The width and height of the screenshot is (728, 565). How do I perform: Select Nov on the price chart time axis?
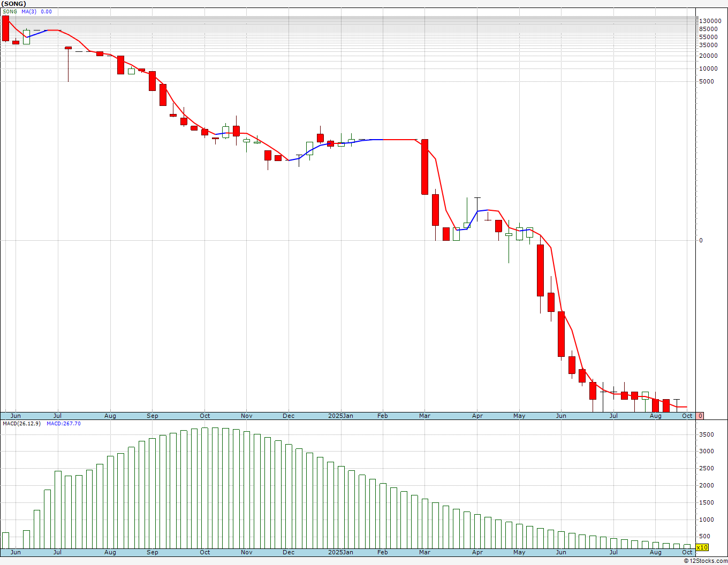pyautogui.click(x=247, y=416)
